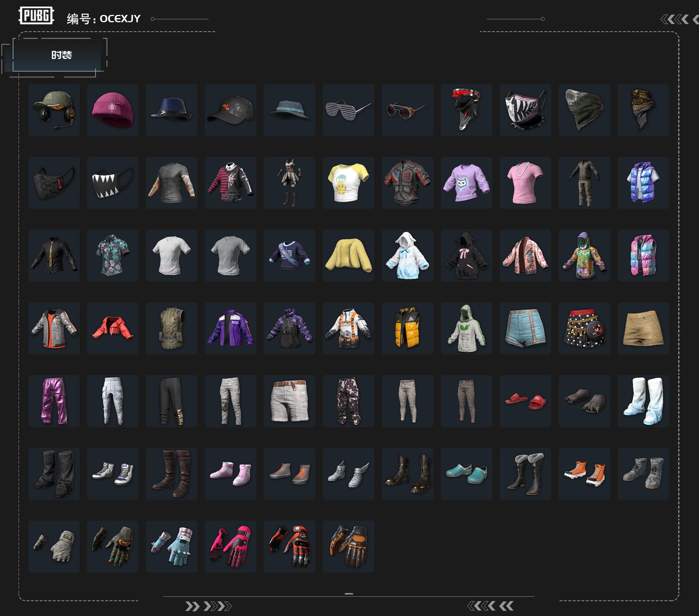Viewport: 699px width, 616px height.
Task: Select the white shutter shades glasses
Action: tap(349, 110)
